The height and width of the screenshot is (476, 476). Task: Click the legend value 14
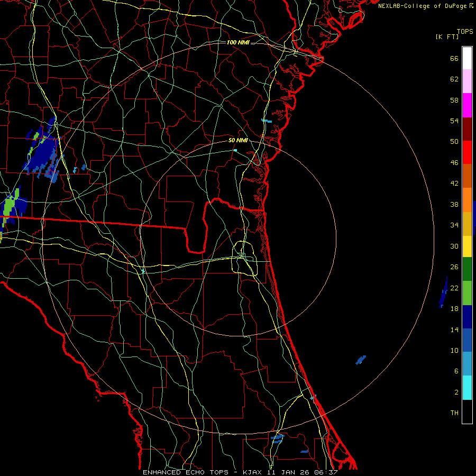pyautogui.click(x=454, y=329)
